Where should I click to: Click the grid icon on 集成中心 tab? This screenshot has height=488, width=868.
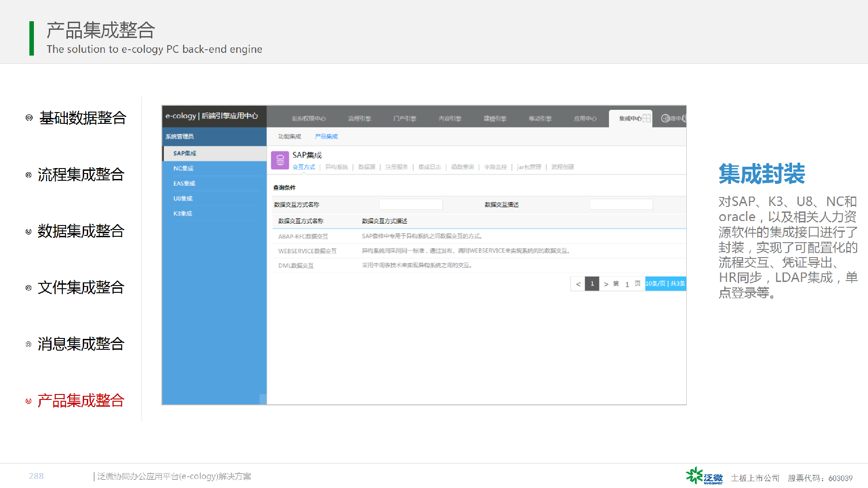tap(646, 118)
